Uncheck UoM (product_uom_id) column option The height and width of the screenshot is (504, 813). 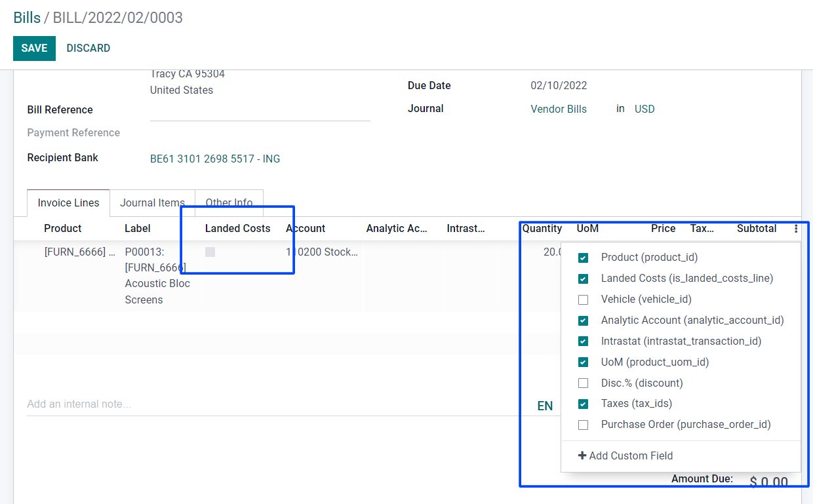[x=583, y=362]
